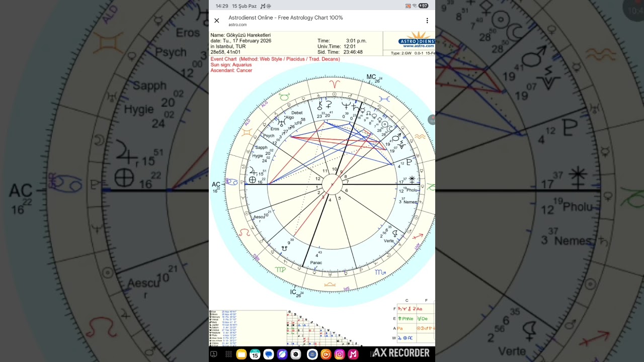Tap the 14:29 clock in status bar

[222, 6]
